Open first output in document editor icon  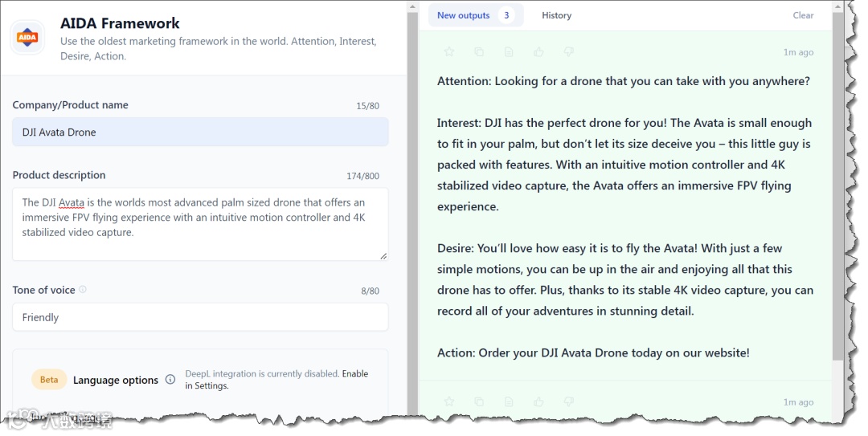[x=509, y=51]
